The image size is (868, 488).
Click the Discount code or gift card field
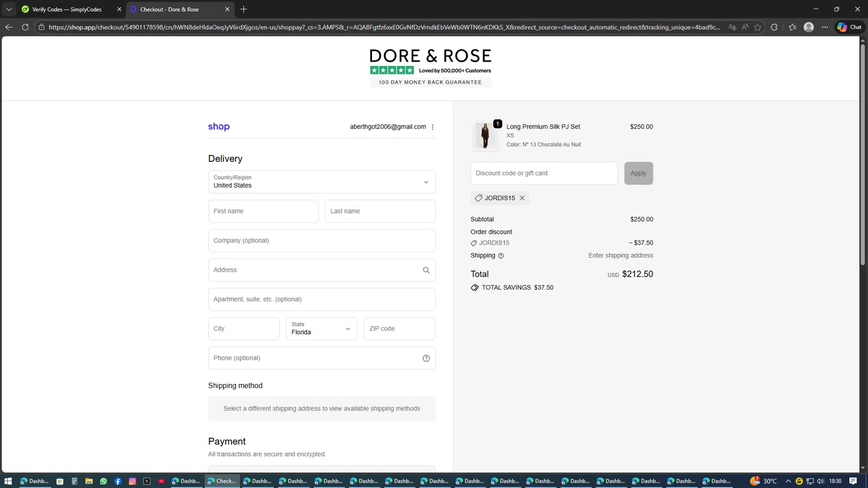[x=544, y=173]
